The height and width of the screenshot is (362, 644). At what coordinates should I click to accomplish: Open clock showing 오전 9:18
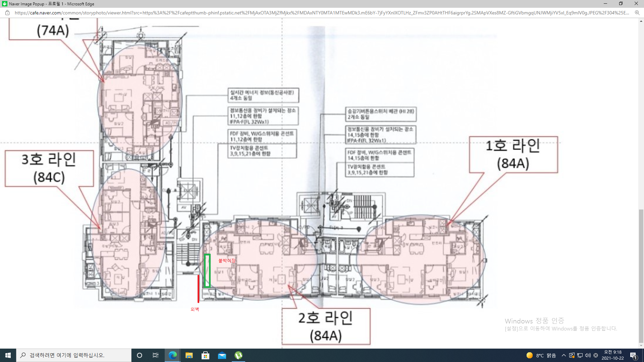(x=612, y=355)
